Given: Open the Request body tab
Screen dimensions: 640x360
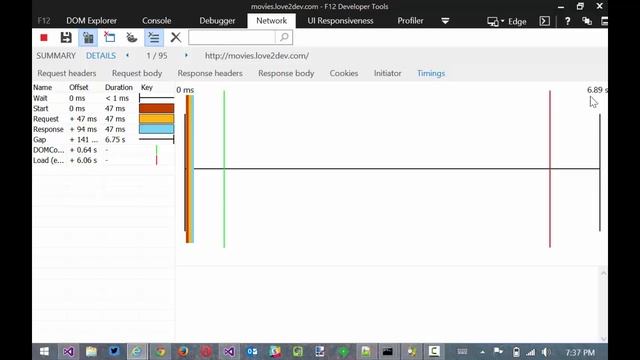Looking at the screenshot, I should click(x=137, y=73).
